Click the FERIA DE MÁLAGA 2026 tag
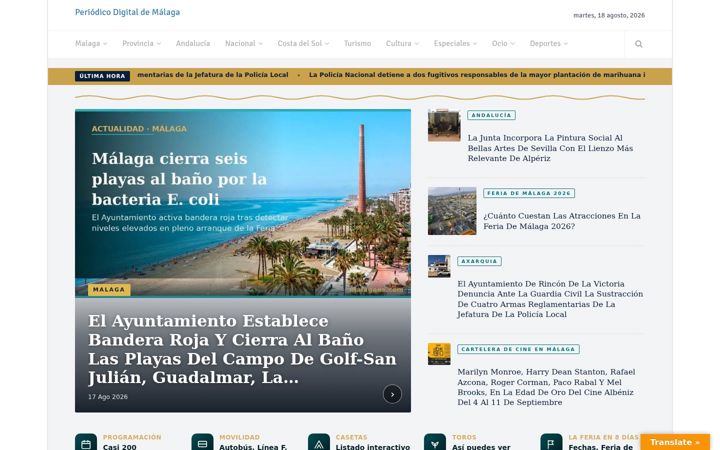720x450 pixels. 529,193
